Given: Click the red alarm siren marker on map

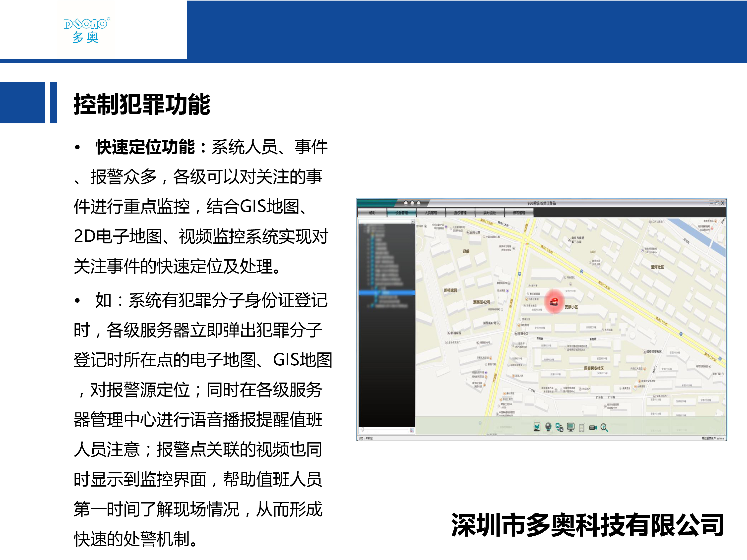Looking at the screenshot, I should pos(554,301).
